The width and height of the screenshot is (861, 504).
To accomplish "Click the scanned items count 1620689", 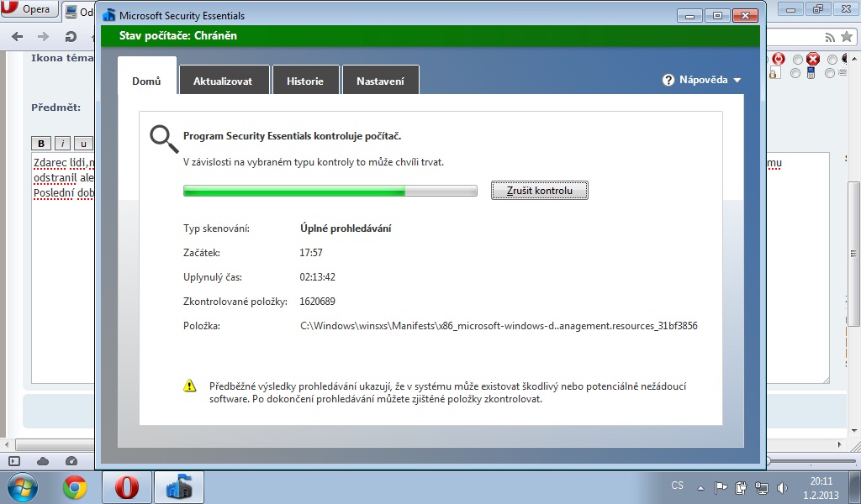I will [317, 301].
